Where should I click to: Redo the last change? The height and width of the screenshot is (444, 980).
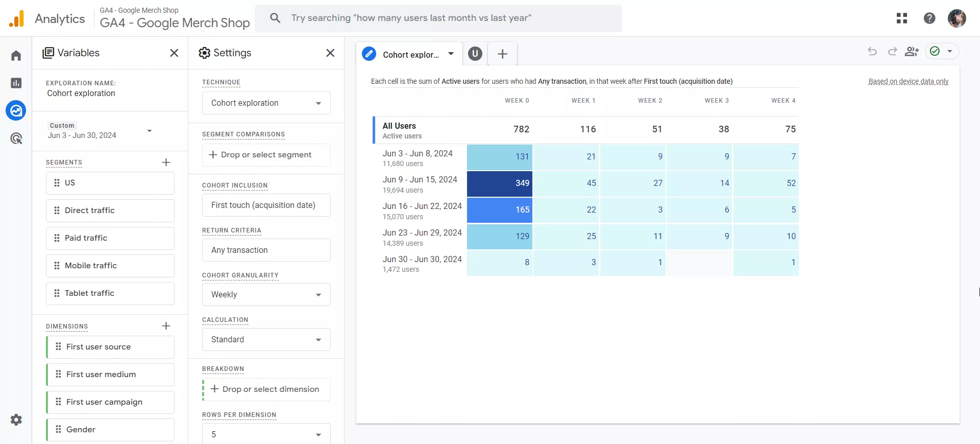coord(892,51)
